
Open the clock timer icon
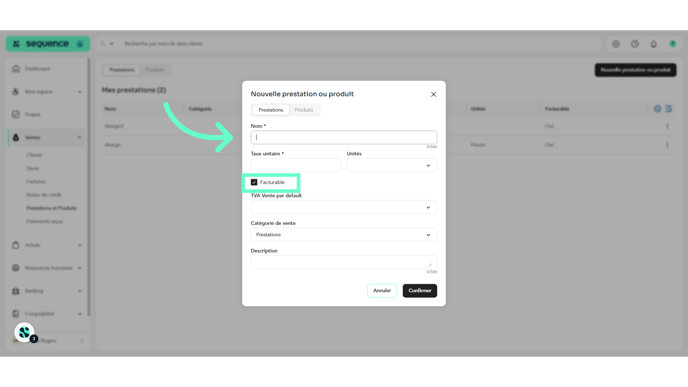tap(635, 44)
